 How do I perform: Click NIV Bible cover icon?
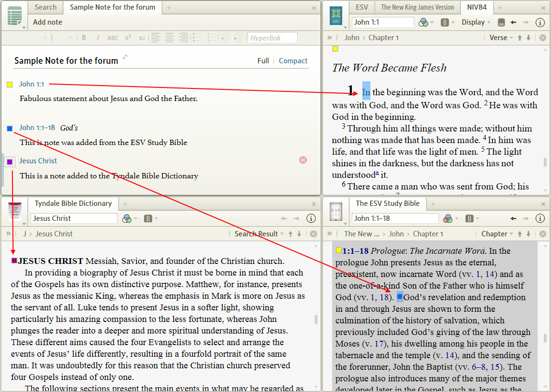[336, 16]
